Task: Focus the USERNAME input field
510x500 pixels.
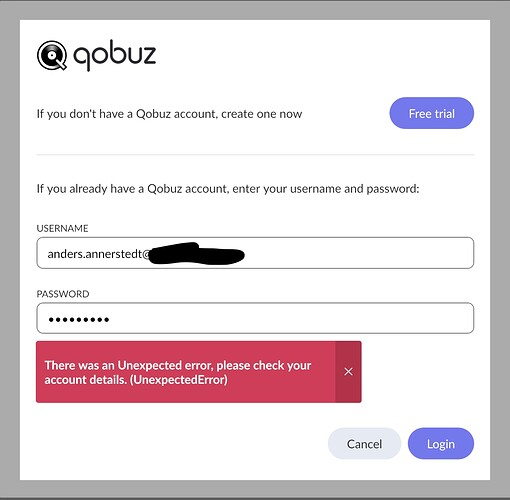Action: pos(255,253)
